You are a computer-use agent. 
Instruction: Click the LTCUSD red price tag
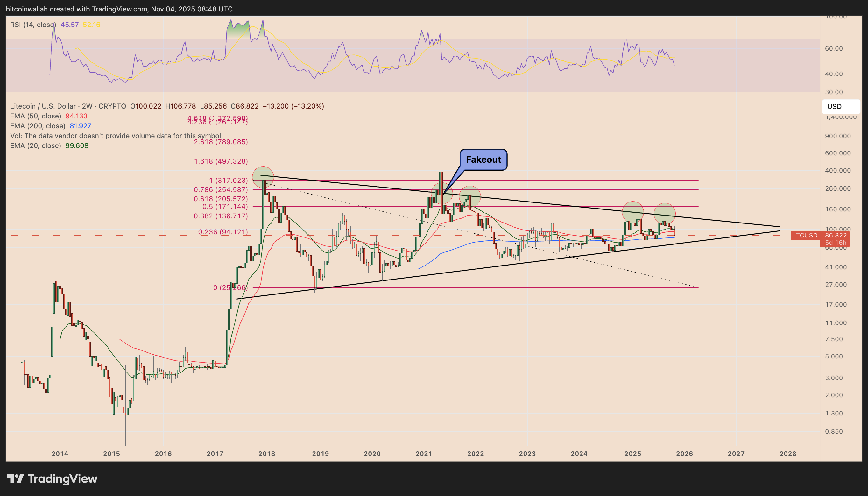(x=805, y=235)
